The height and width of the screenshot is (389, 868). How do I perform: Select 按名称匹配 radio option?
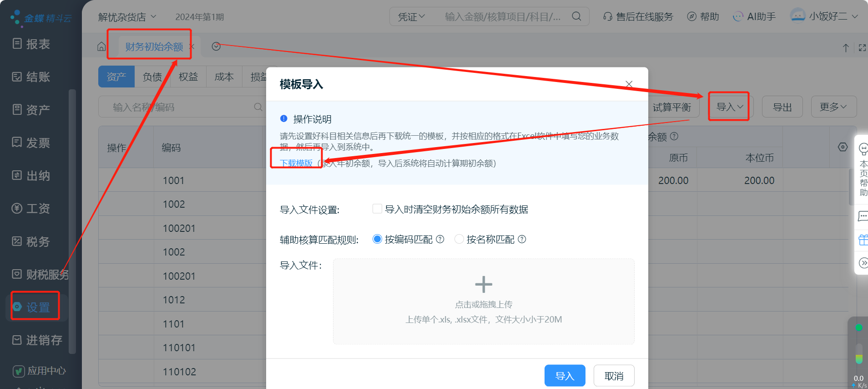(459, 239)
